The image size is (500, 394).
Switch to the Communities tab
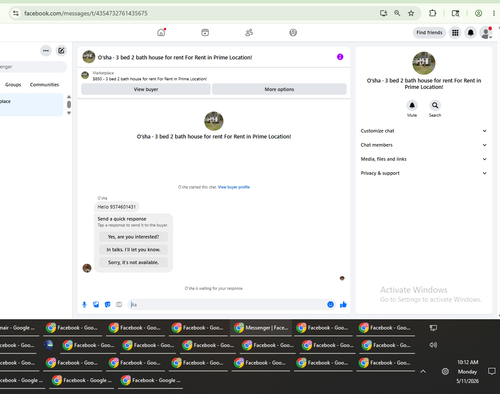[44, 85]
